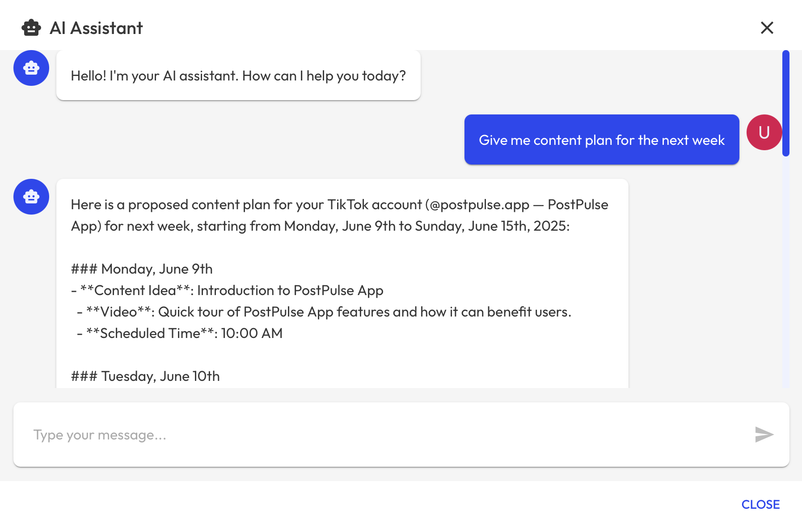Click the AI Assistant dialog title
Screen dimensions: 802x532
pos(96,28)
